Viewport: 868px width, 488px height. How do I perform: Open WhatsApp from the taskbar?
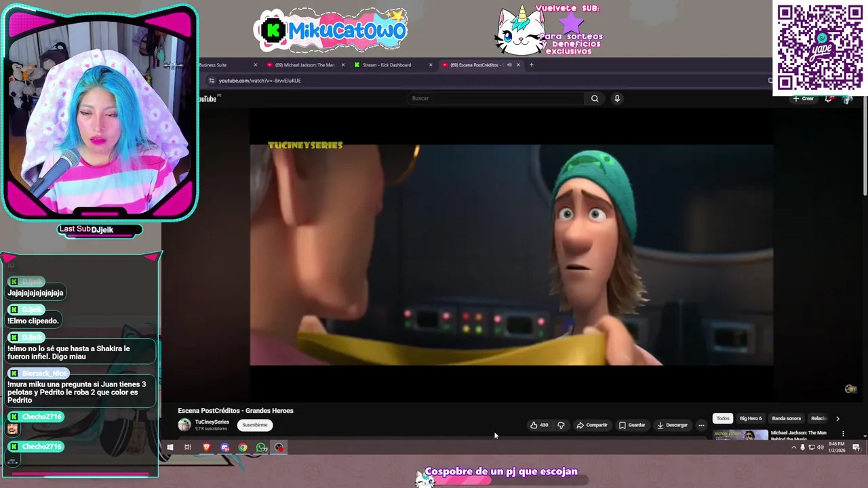coord(261,447)
